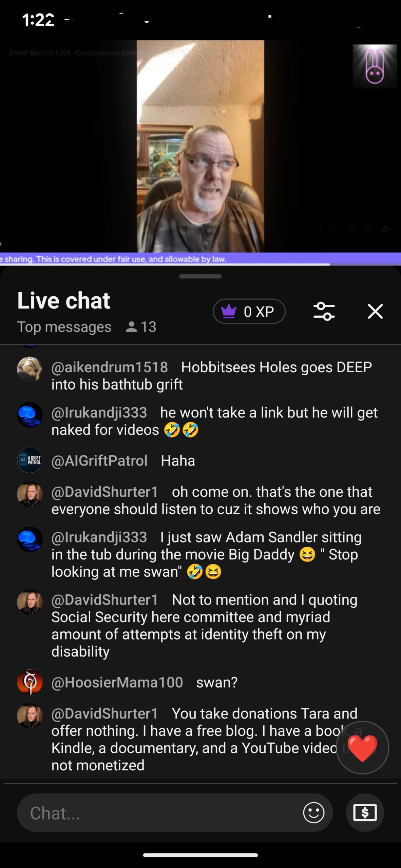
Task: Expand the Top messages chat mode selector
Action: pos(64,327)
